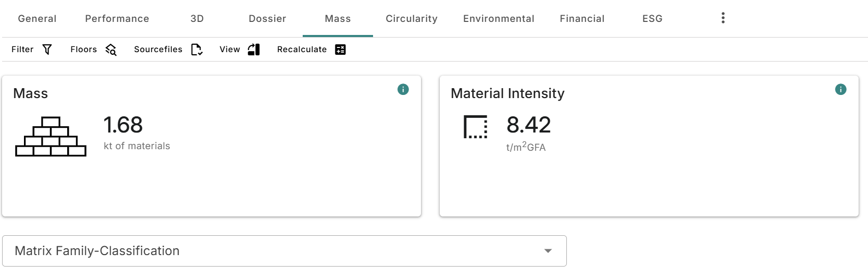Open the Matrix Family-Classification dropdown
The width and height of the screenshot is (868, 277).
point(284,251)
